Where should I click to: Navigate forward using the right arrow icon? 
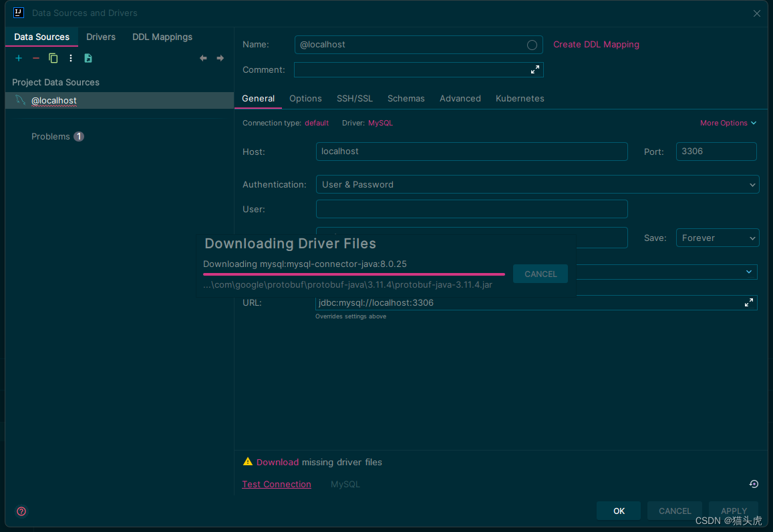[x=220, y=58]
